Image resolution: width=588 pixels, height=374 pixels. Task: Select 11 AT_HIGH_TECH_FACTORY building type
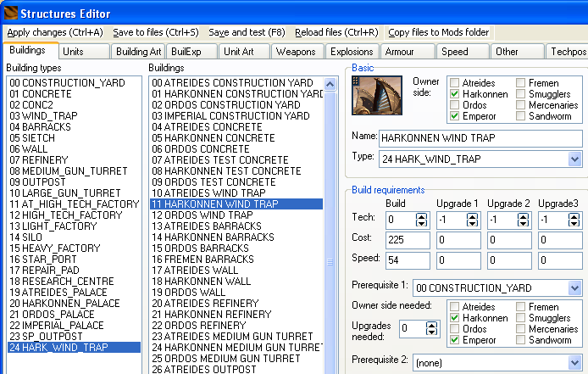(74, 204)
